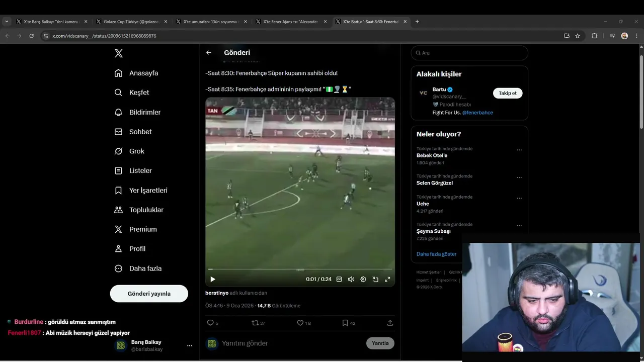Image resolution: width=644 pixels, height=362 pixels.
Task: Open Topluluklar communities
Action: point(139,210)
